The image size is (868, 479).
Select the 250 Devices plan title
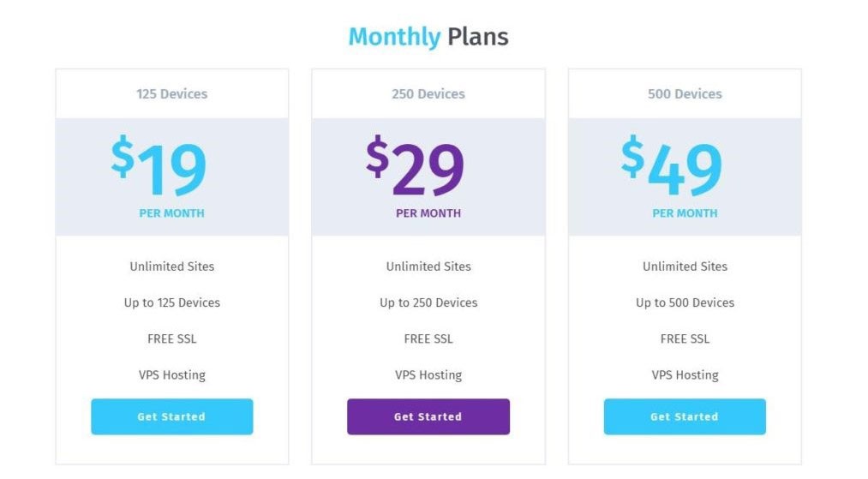(x=428, y=93)
